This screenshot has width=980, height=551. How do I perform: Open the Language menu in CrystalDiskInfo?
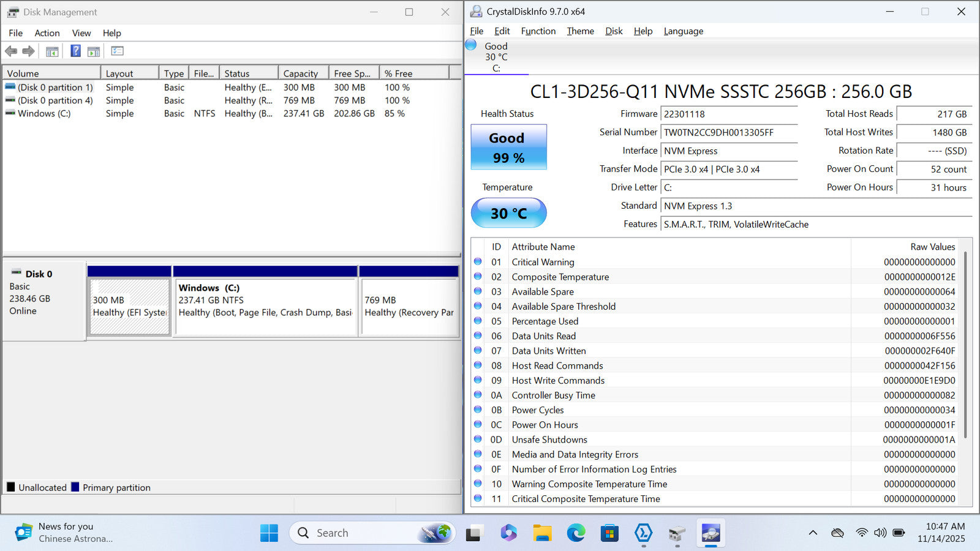pos(683,31)
